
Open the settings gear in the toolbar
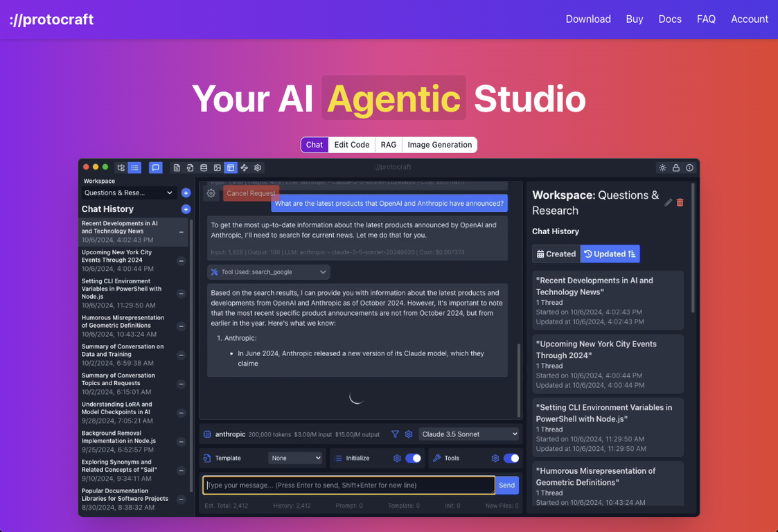[x=258, y=168]
